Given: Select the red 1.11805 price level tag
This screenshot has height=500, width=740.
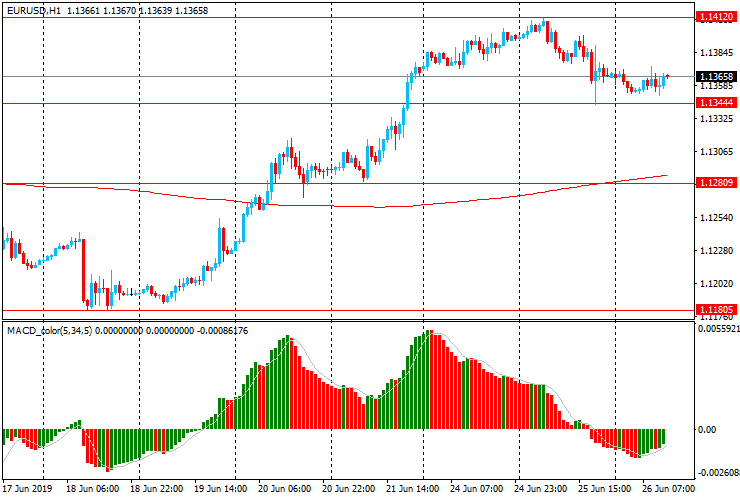Looking at the screenshot, I should point(716,310).
